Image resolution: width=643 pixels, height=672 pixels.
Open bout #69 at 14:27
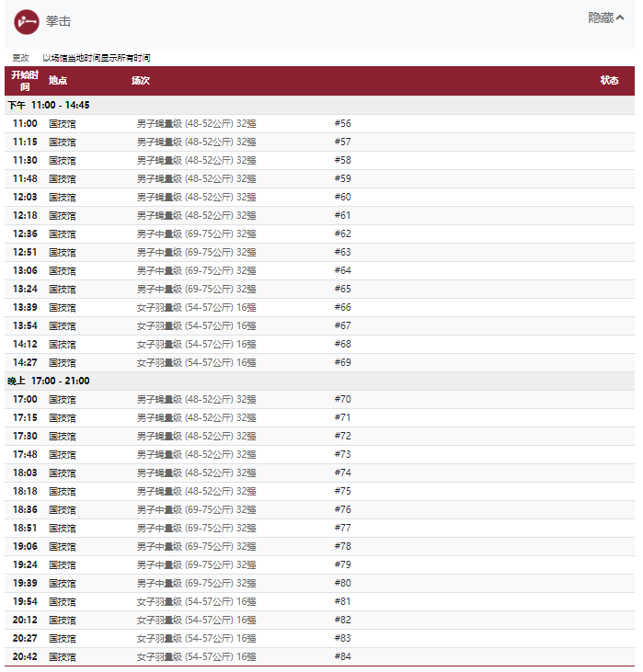319,363
